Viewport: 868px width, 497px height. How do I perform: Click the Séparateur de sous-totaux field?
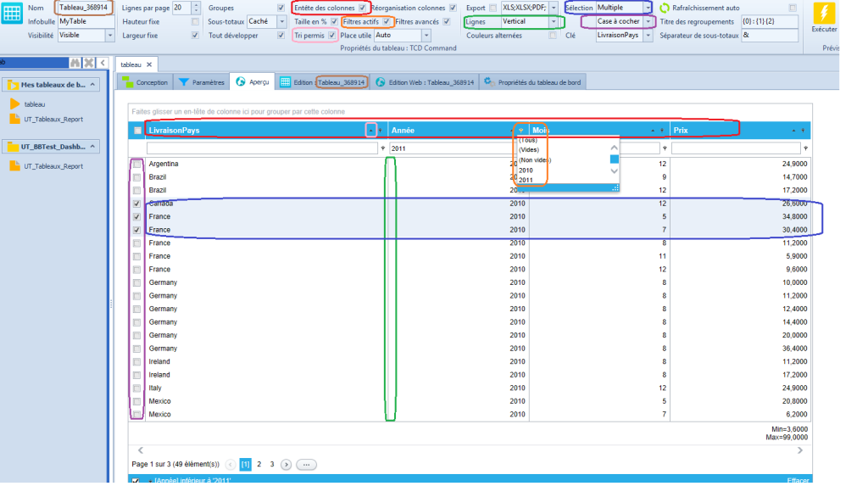click(x=770, y=36)
